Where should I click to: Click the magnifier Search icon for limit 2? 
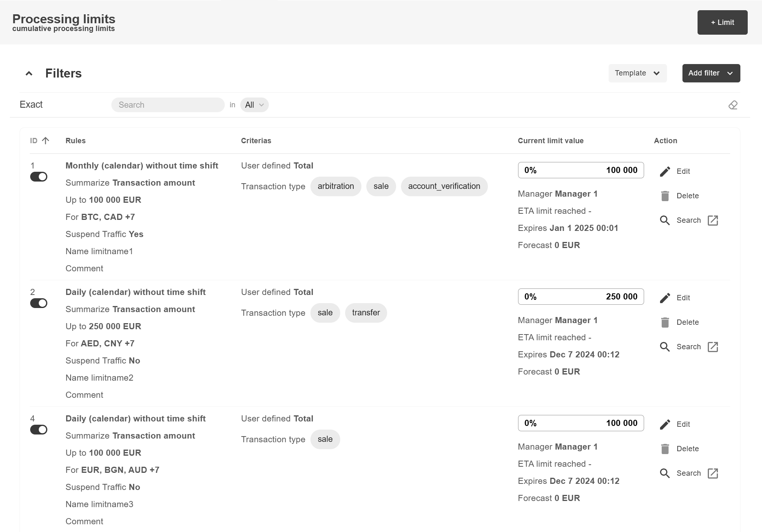click(x=665, y=347)
